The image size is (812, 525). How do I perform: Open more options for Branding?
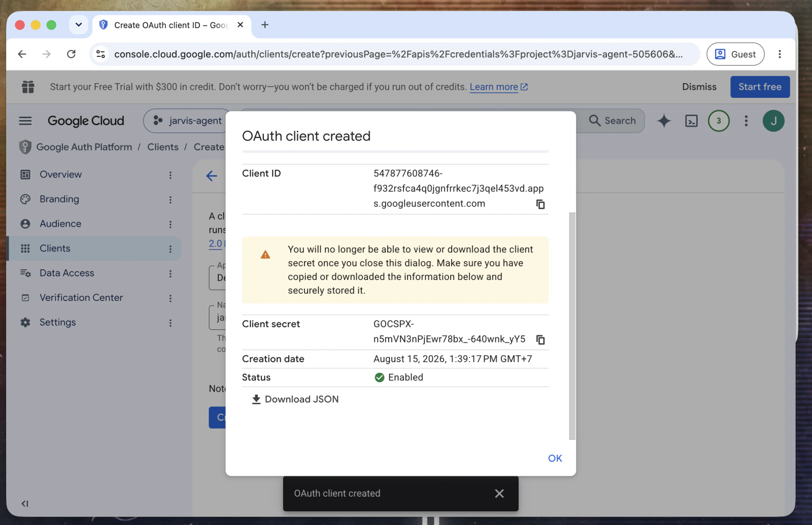[171, 200]
